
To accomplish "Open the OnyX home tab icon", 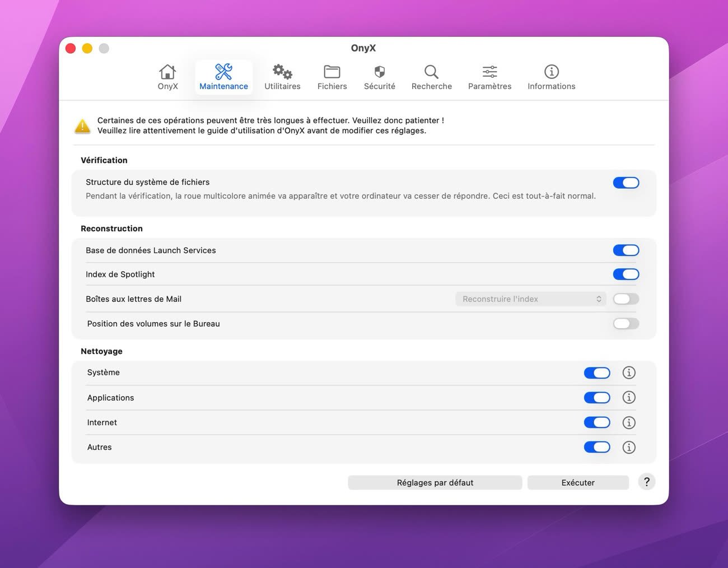I will click(x=167, y=72).
